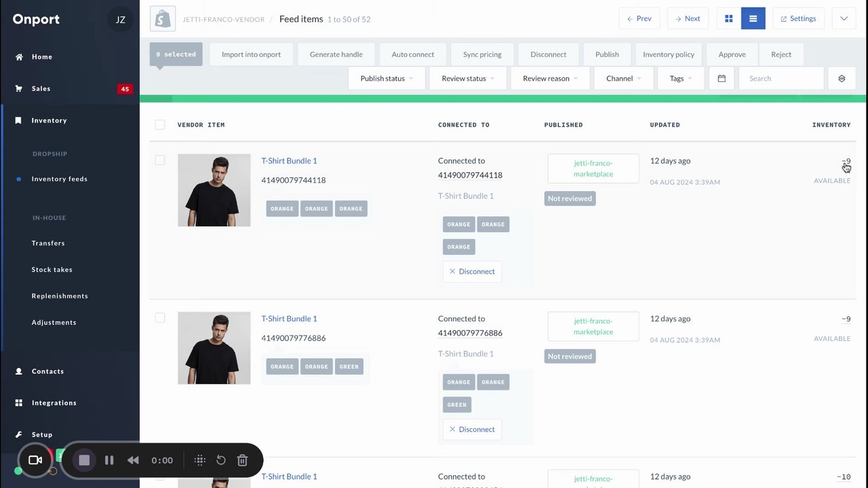Click the Reject button

click(781, 54)
